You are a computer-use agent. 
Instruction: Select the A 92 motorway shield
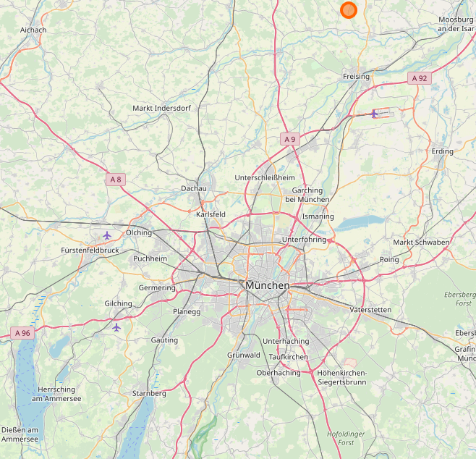coord(420,78)
